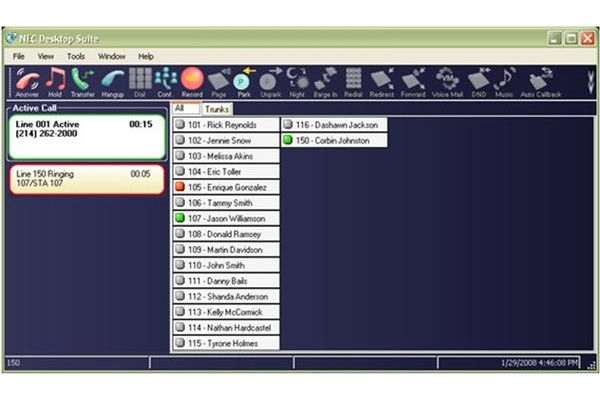Screen dimensions: 600x400
Task: Select extension 108 - Donald Ramsey
Action: pos(226,234)
